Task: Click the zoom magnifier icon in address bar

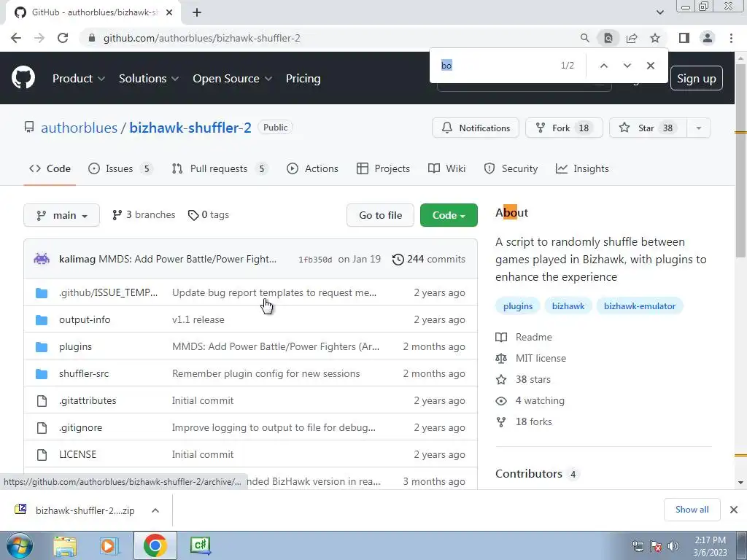Action: (584, 38)
